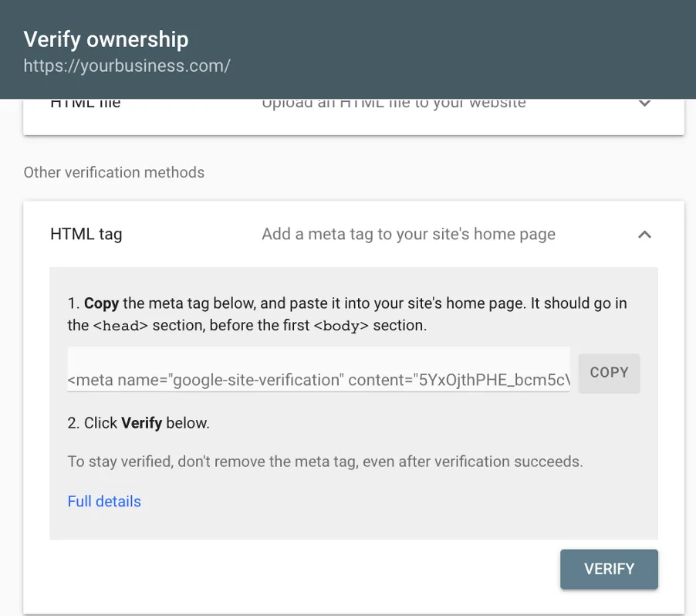Click "Add a meta tag to your site's home page"
The width and height of the screenshot is (696, 616).
tap(408, 234)
